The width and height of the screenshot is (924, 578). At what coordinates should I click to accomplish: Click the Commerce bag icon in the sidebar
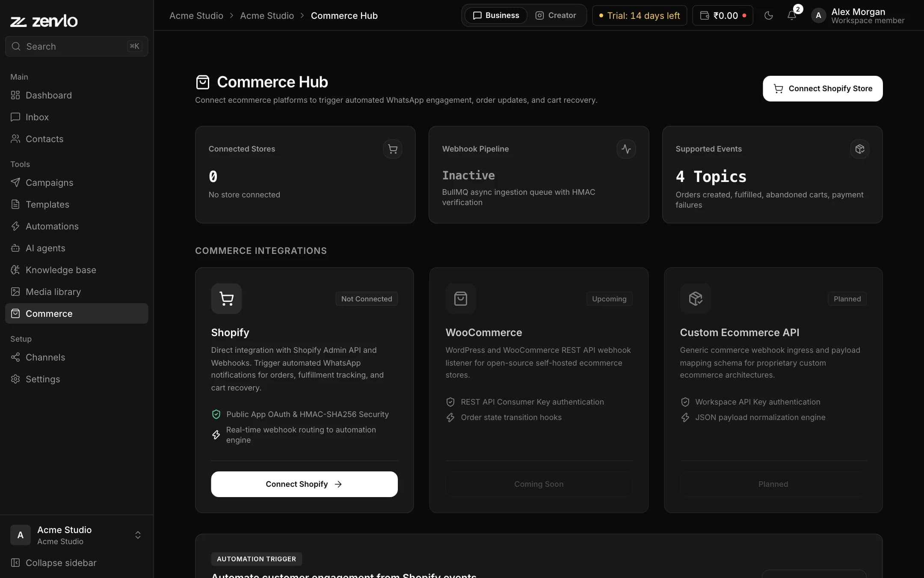point(15,313)
